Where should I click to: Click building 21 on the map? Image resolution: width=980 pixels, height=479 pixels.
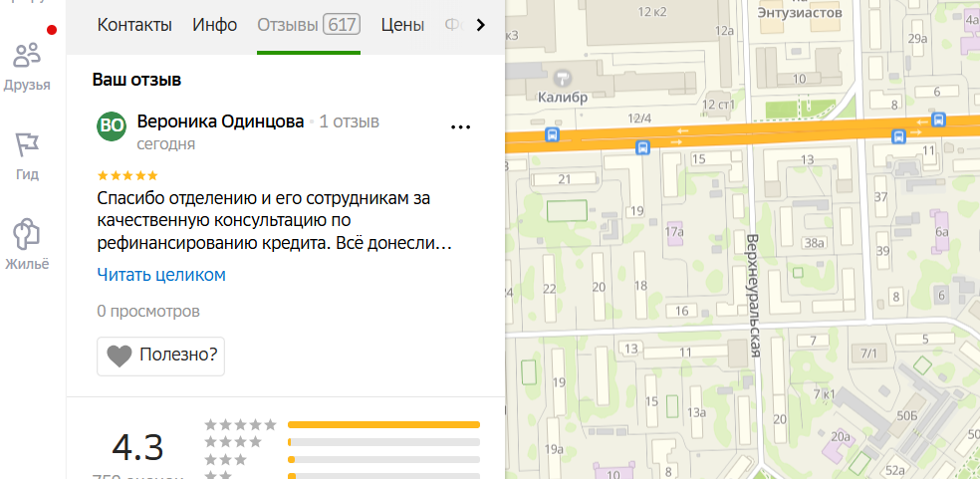[565, 180]
